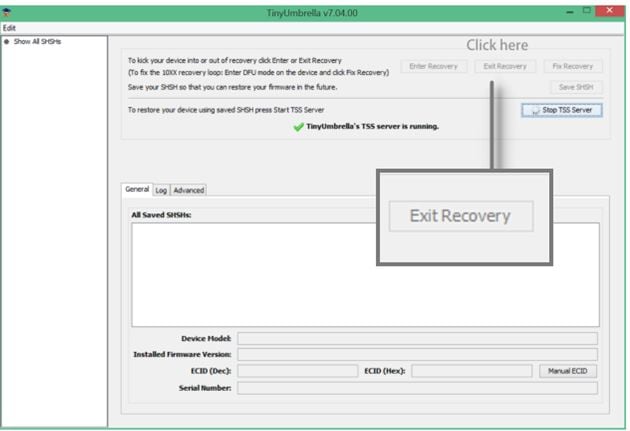Click the ECID (Dec) field
This screenshot has height=431, width=630.
coord(297,371)
